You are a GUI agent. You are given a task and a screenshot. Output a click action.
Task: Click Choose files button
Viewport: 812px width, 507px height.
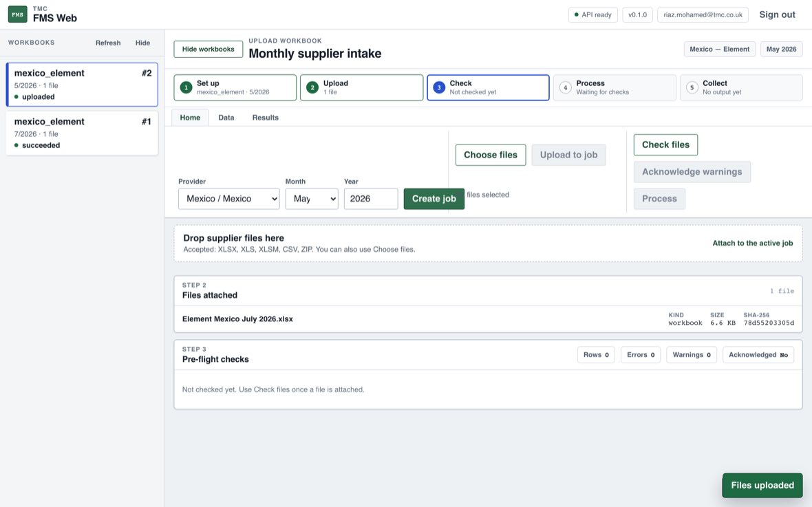(491, 155)
